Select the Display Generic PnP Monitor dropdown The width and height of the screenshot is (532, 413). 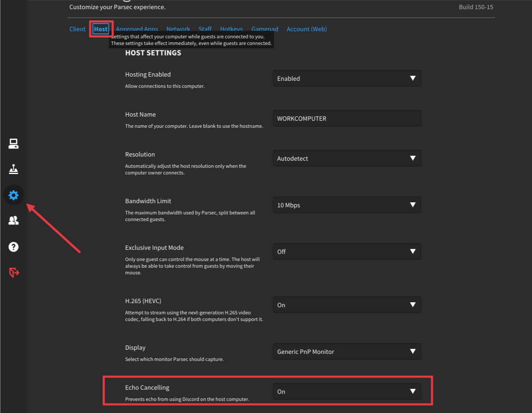(x=347, y=351)
